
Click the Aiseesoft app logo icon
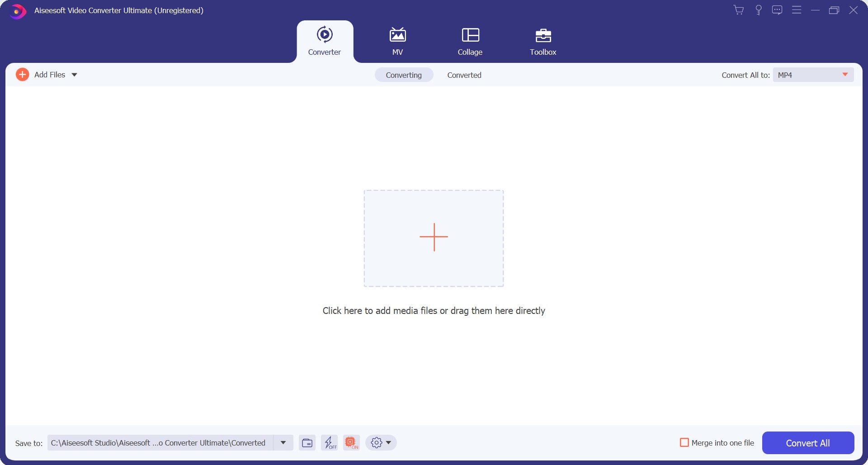18,11
